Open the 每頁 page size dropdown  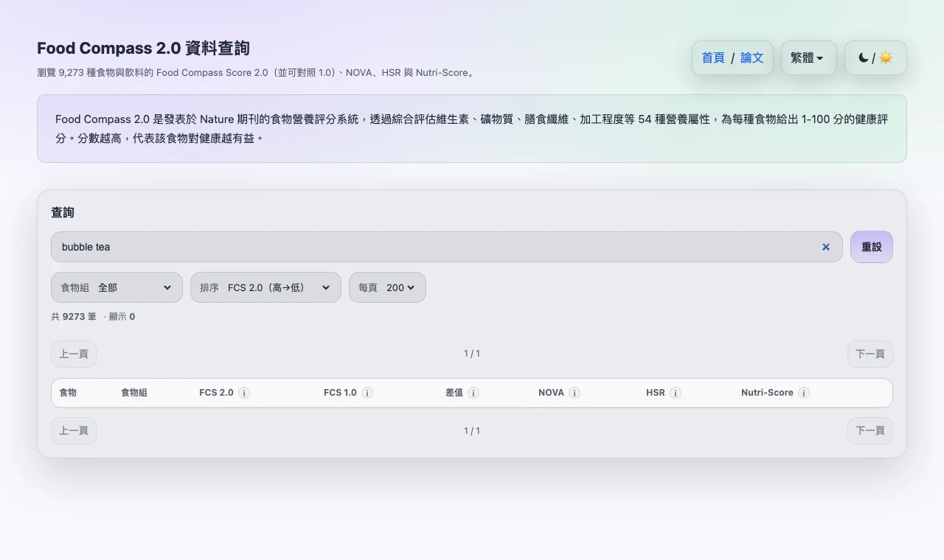click(x=387, y=287)
